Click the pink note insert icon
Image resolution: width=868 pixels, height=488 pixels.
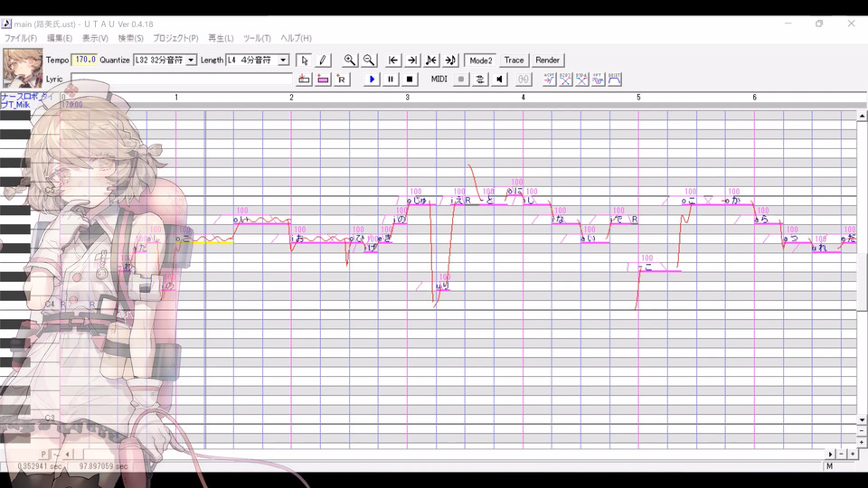point(323,80)
